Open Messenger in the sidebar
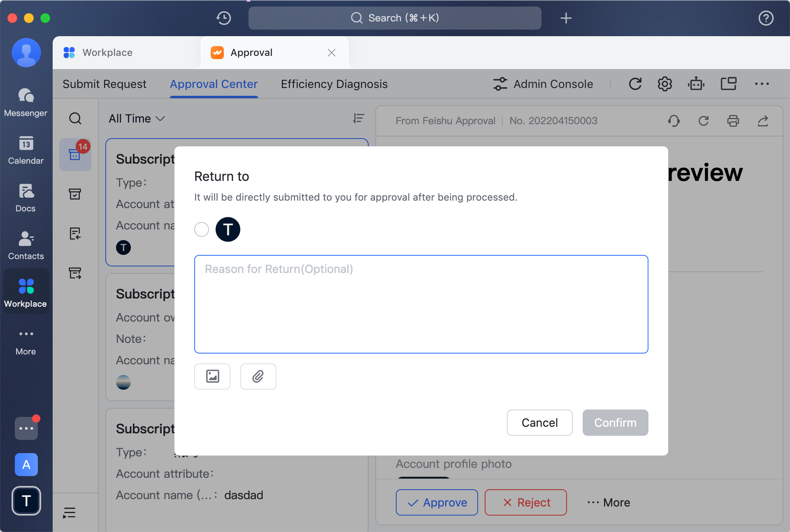Image resolution: width=790 pixels, height=532 pixels. (x=26, y=103)
